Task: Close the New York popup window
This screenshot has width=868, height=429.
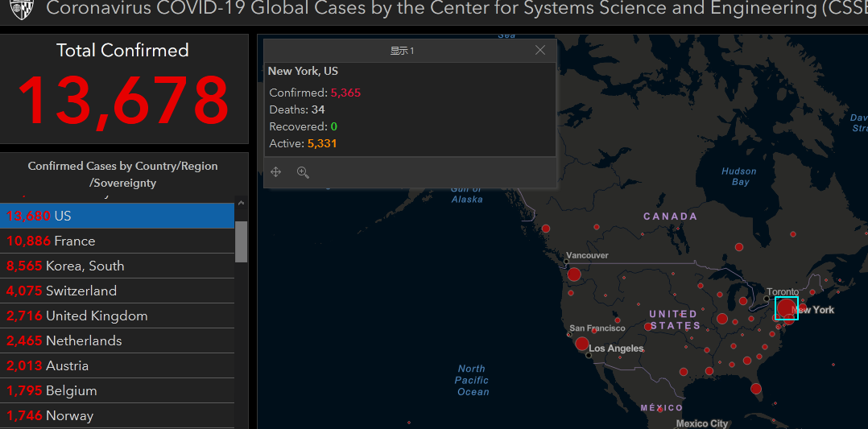Action: click(x=540, y=51)
